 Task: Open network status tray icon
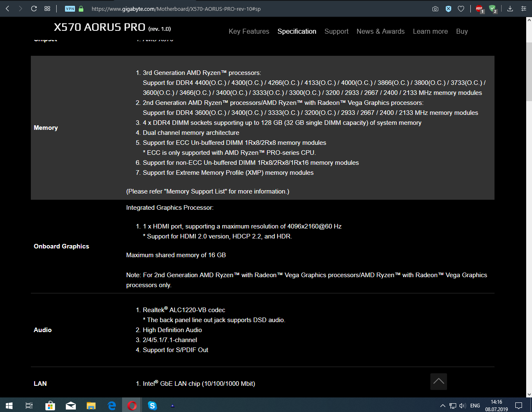click(453, 406)
